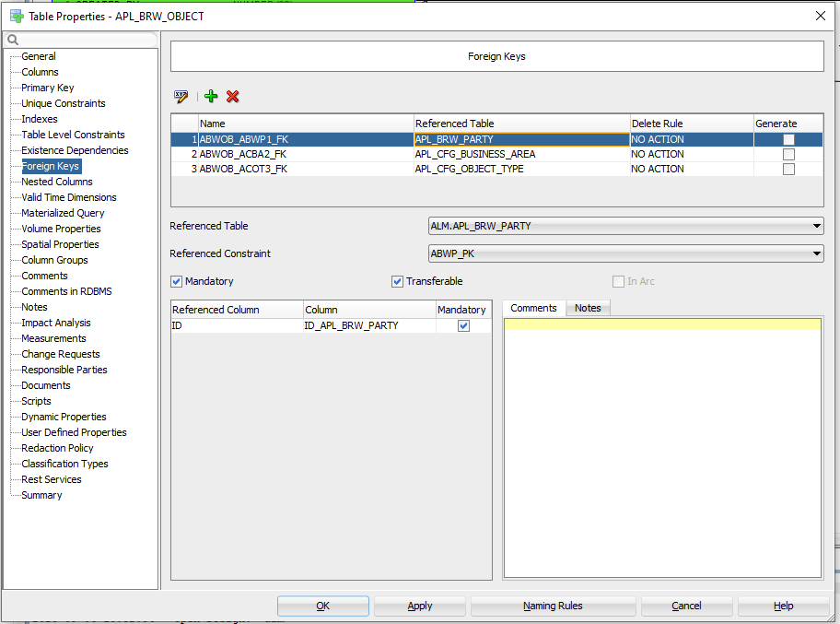Click the Naming Rules button
Image resolution: width=840 pixels, height=624 pixels.
click(553, 606)
